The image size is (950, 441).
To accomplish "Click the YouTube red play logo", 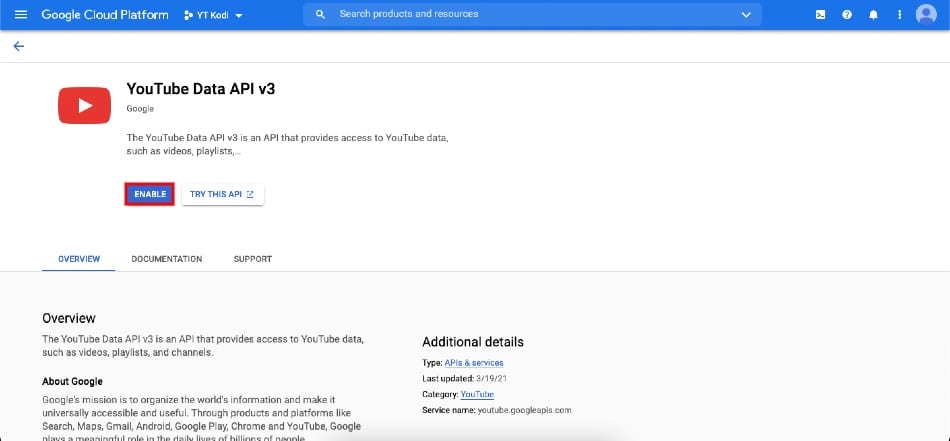I will tap(84, 105).
